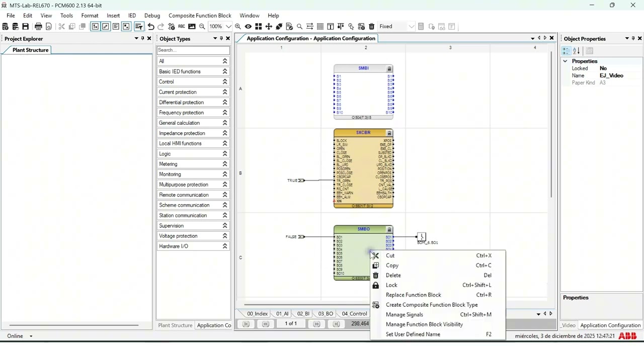Click the Save icon in toolbar

pyautogui.click(x=26, y=27)
